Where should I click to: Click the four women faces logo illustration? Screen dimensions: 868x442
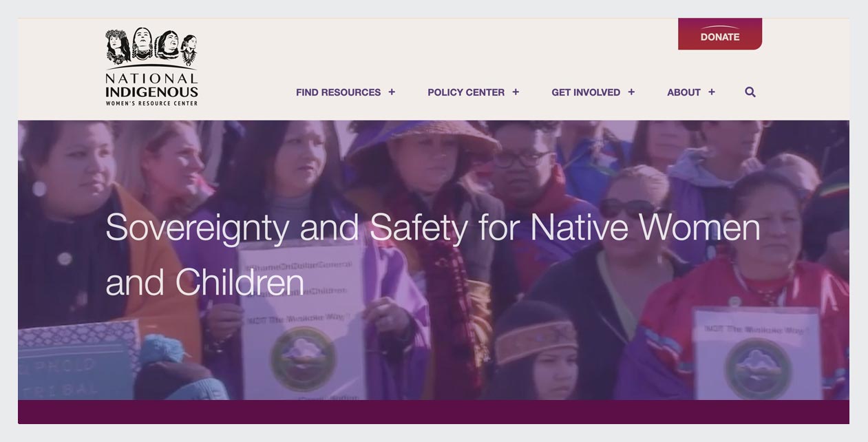(x=151, y=46)
